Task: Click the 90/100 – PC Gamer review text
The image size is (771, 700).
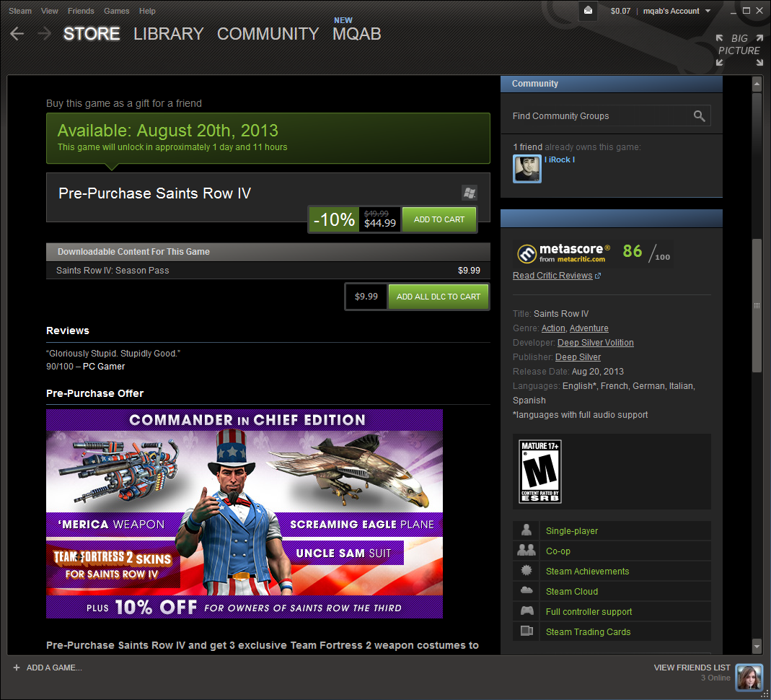Action: (x=86, y=367)
